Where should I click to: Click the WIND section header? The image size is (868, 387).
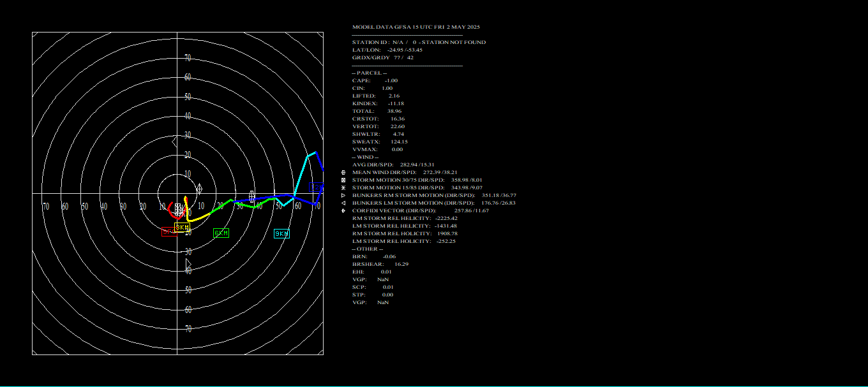coord(366,157)
